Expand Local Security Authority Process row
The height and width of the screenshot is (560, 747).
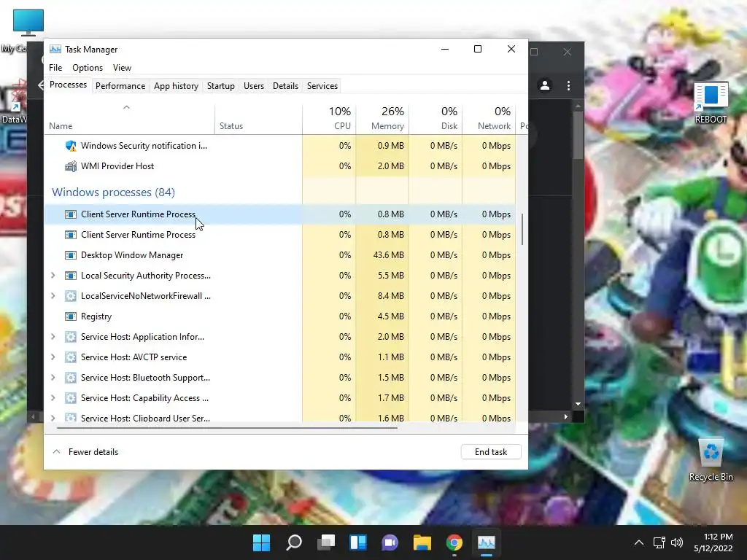pyautogui.click(x=53, y=275)
